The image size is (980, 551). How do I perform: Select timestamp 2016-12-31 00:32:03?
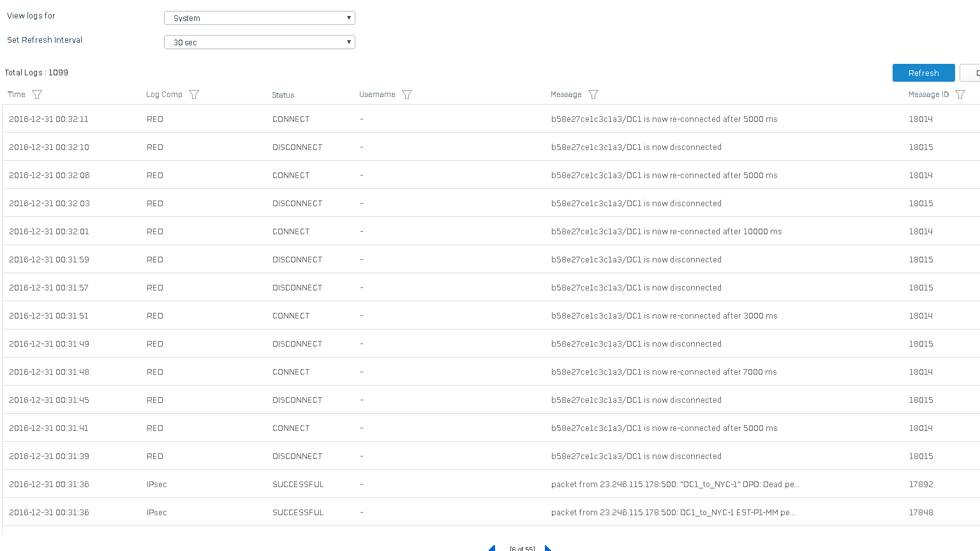(49, 204)
